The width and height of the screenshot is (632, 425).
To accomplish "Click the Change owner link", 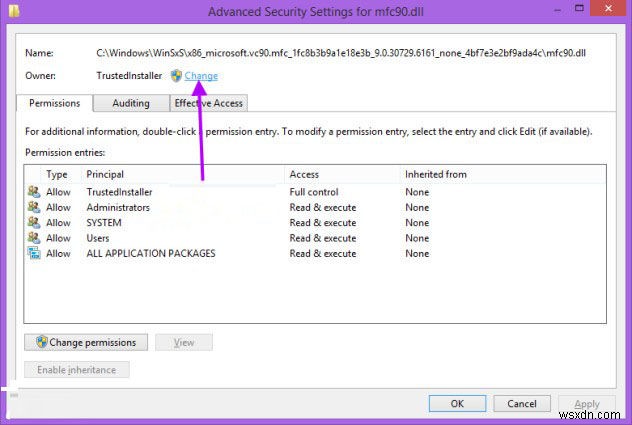I will (201, 75).
